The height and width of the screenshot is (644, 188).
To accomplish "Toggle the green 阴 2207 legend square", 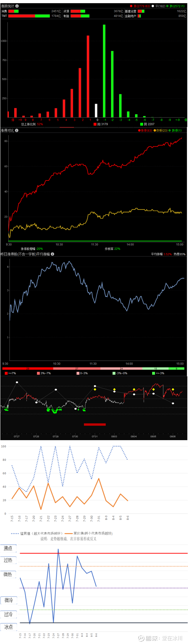I will click(x=142, y=124).
